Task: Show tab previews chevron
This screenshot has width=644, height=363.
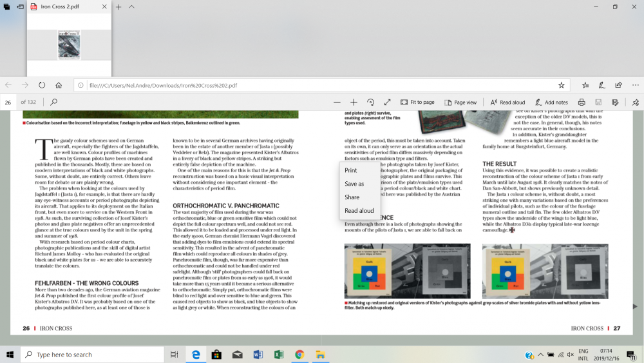Action: [x=131, y=7]
